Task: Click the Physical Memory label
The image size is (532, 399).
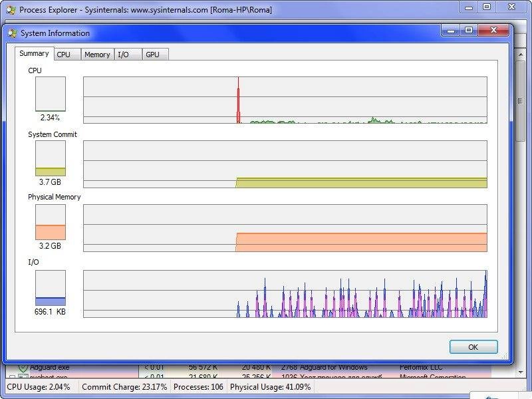Action: pyautogui.click(x=55, y=197)
